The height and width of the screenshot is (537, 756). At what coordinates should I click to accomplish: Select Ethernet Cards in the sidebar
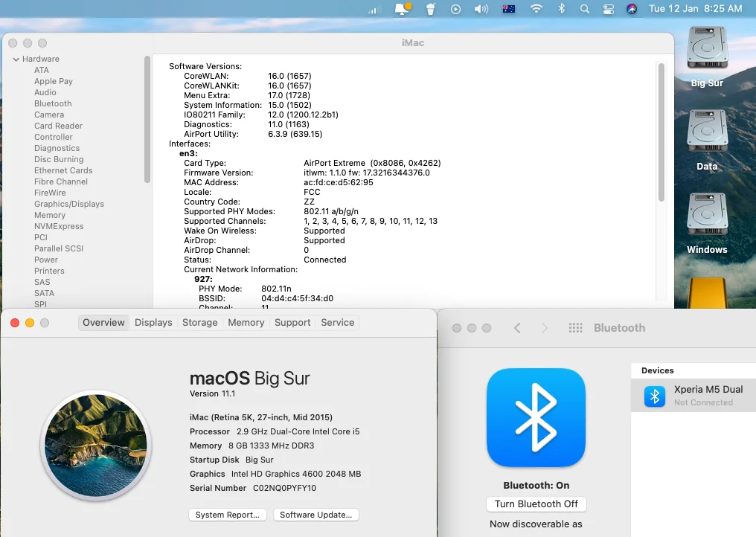coord(63,170)
